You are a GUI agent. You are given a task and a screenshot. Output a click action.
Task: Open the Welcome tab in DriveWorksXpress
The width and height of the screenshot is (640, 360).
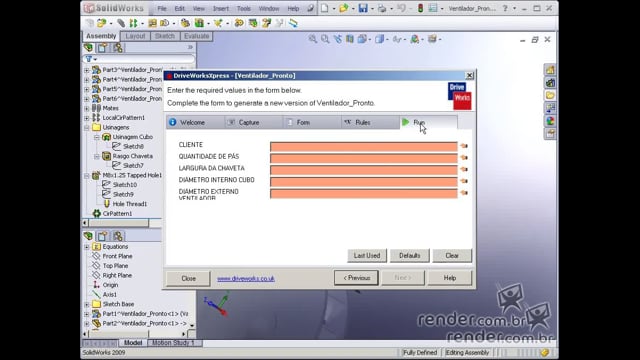point(195,122)
